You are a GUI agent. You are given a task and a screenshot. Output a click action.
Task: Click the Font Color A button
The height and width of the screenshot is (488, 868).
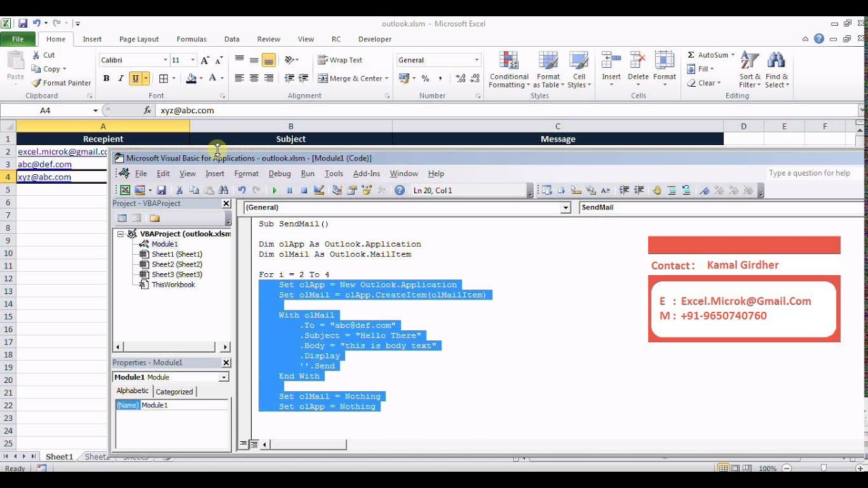(213, 79)
